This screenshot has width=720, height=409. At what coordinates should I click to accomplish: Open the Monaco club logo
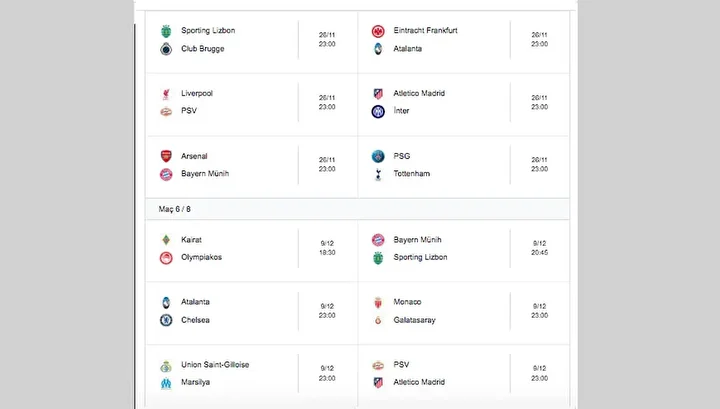tap(378, 302)
